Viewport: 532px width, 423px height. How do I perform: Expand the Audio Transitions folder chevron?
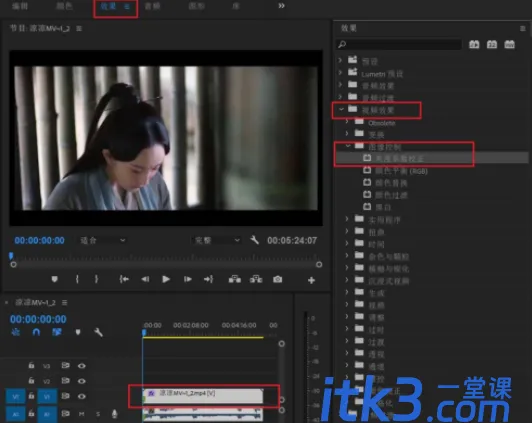[340, 97]
